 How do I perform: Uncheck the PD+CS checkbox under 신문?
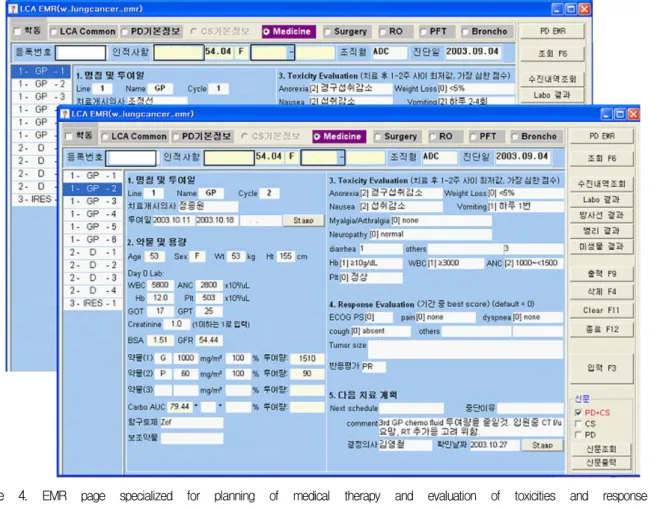coord(579,413)
